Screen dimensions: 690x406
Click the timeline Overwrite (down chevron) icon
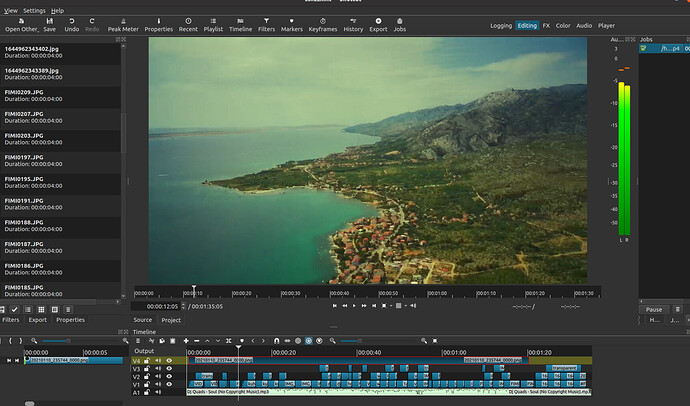click(218, 341)
